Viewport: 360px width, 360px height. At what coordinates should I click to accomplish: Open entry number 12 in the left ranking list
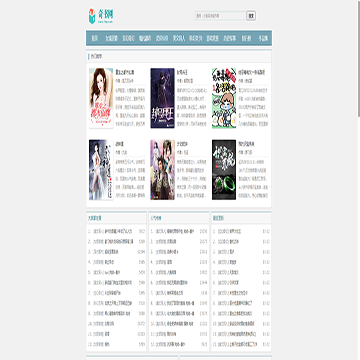point(101,344)
